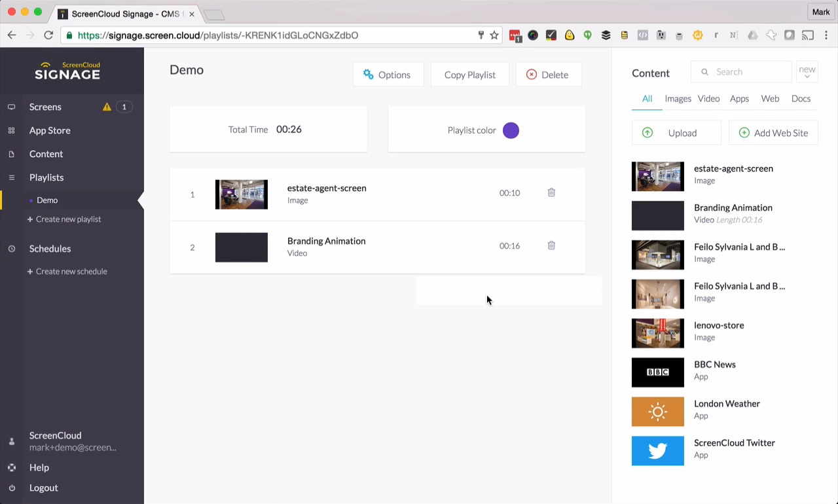
Task: Select the Branding Animation thumbnail in Content panel
Action: (657, 215)
